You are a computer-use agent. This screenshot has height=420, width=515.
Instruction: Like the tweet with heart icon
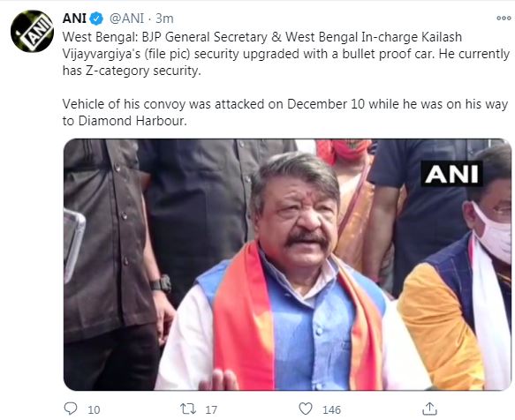pos(306,409)
